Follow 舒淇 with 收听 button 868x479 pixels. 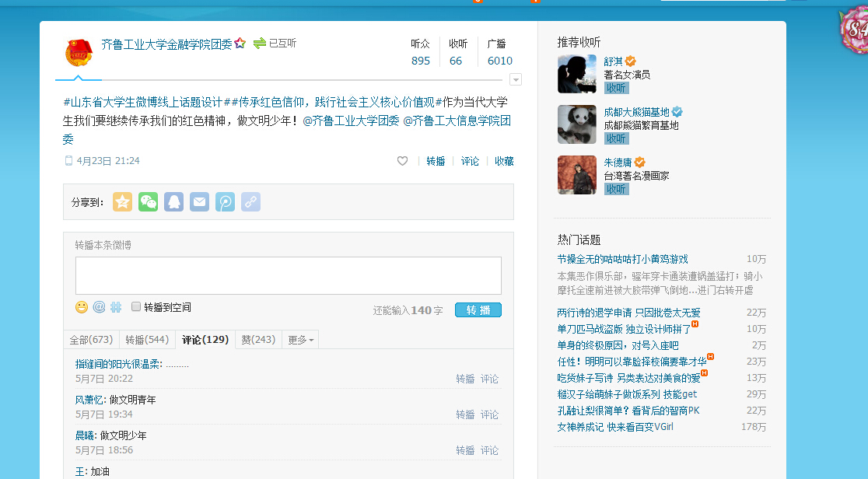tap(616, 88)
